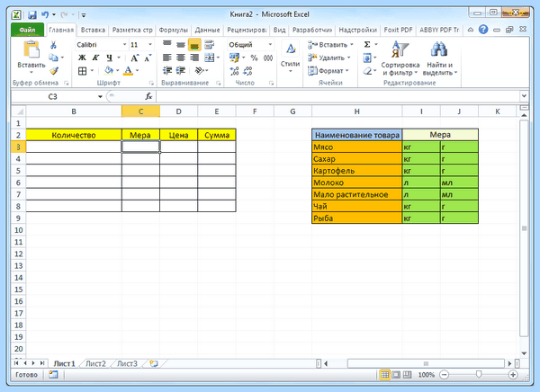The width and height of the screenshot is (540, 392).
Task: Select column C header
Action: [x=140, y=111]
